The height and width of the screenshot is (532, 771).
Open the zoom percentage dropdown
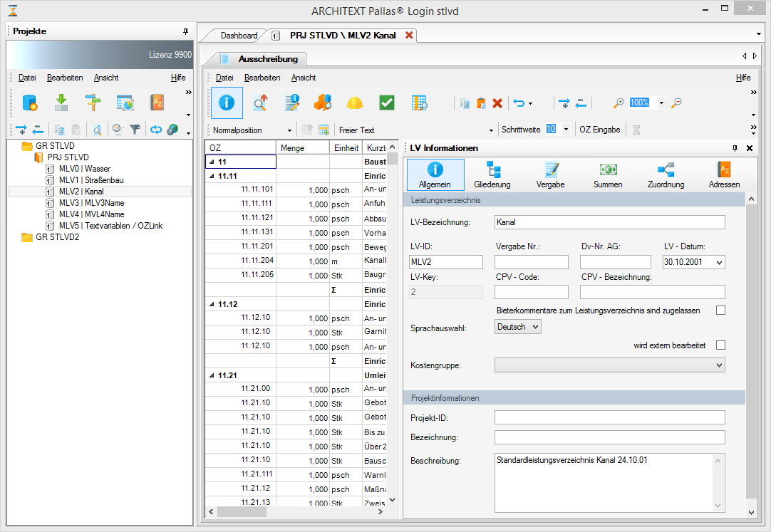(x=662, y=103)
